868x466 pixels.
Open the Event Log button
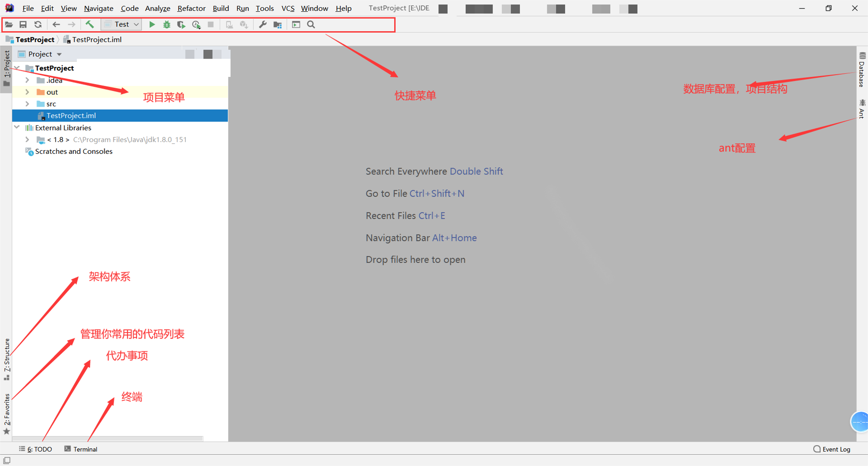coord(832,449)
